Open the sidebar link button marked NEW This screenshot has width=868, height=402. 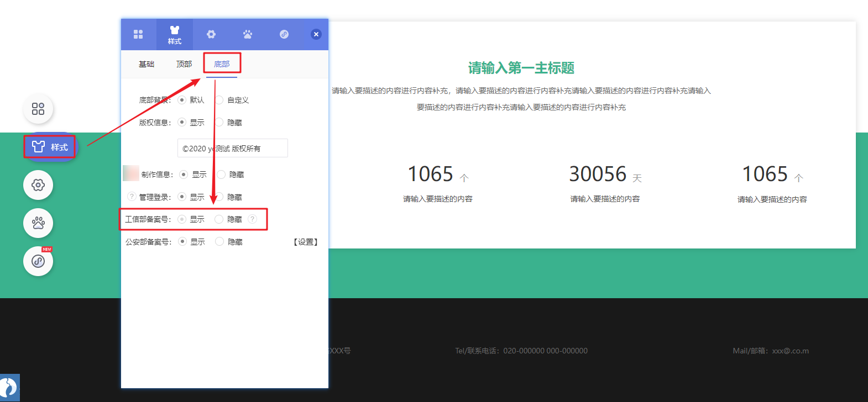[38, 261]
